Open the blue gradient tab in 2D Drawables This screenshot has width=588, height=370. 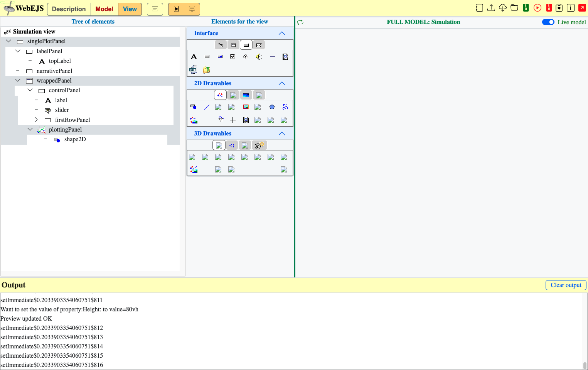[246, 95]
